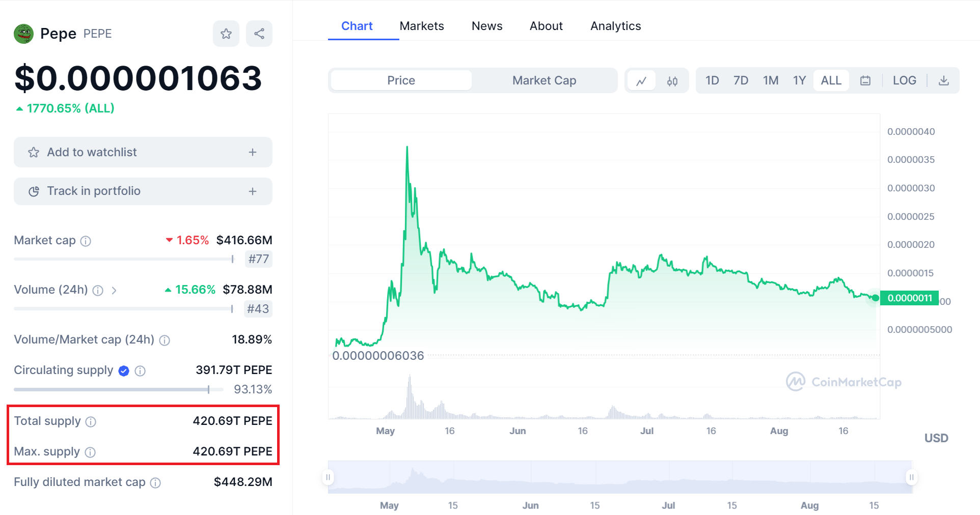Open the date range calendar picker
The height and width of the screenshot is (515, 980).
click(865, 80)
